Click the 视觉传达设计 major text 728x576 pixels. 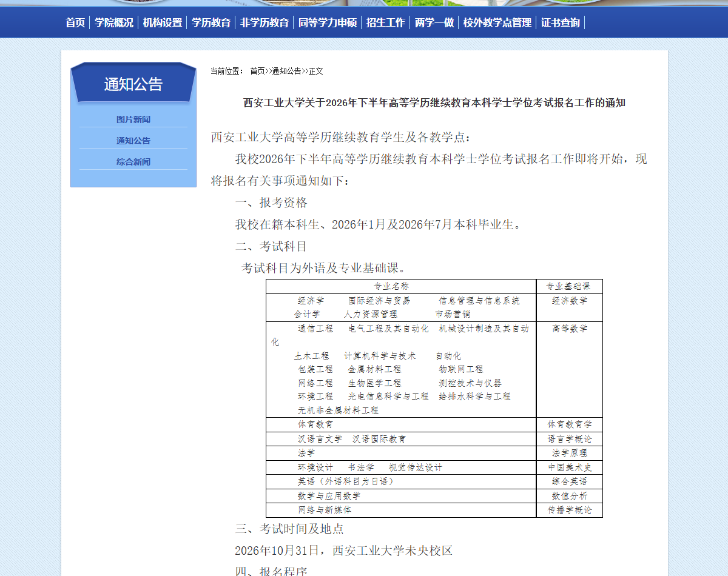(x=416, y=467)
